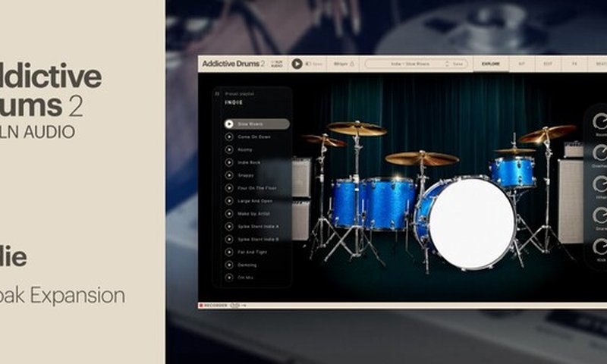Screen dimensions: 607x364
Task: Play the Indie Rock preset preview
Action: 229,162
